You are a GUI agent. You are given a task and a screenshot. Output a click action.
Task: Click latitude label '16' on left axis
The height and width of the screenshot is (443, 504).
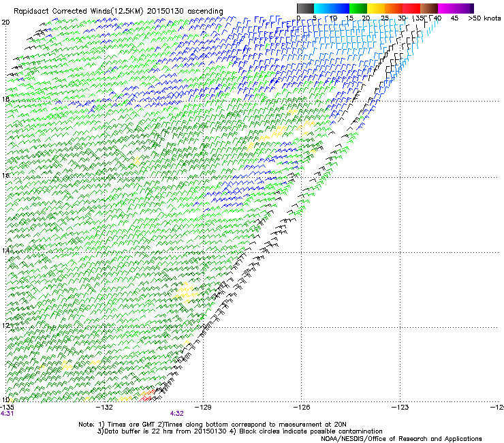pyautogui.click(x=5, y=175)
